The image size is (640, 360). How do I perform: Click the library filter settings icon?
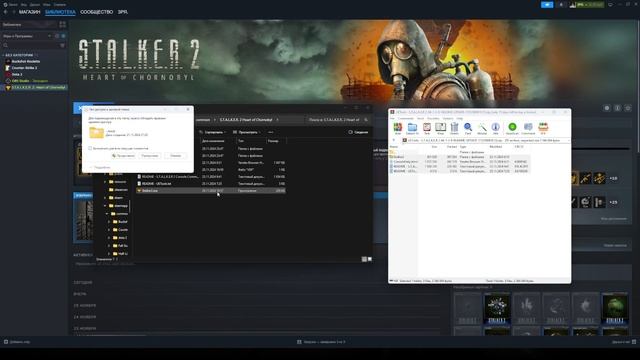[x=62, y=45]
